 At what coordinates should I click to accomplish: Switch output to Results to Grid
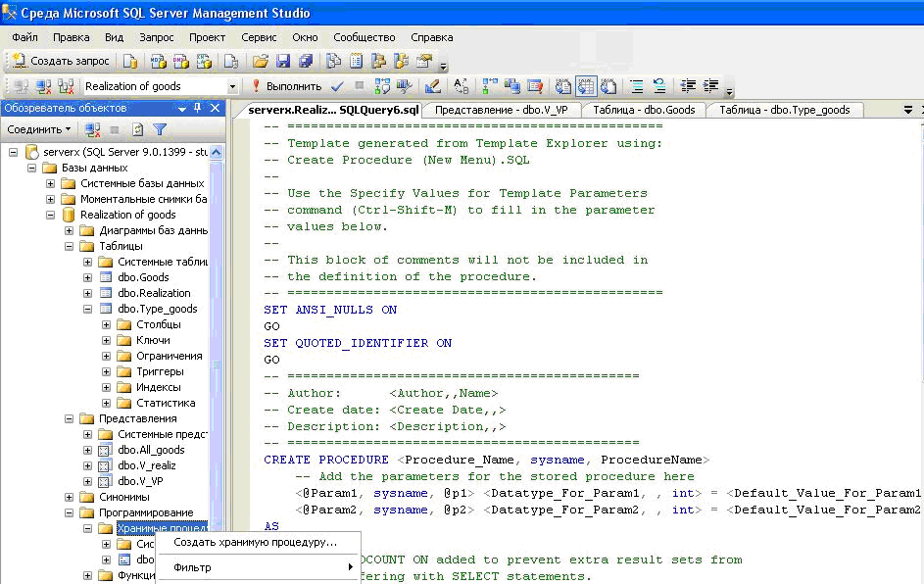[x=586, y=86]
